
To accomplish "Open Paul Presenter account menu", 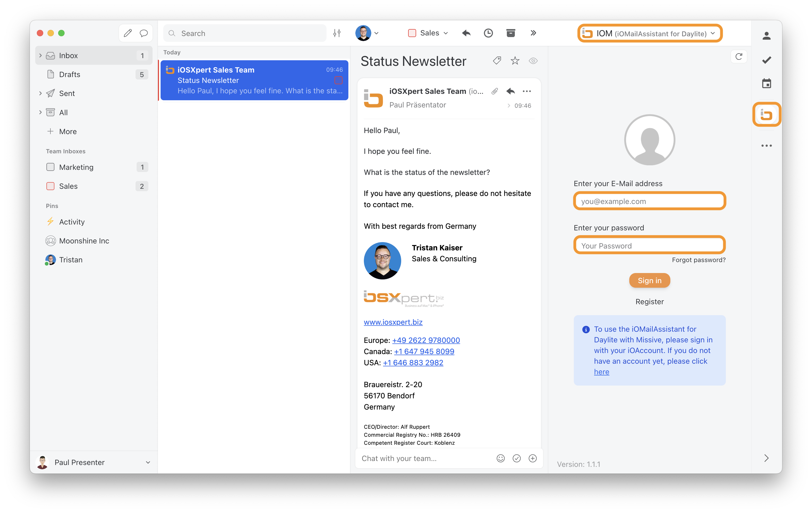I will [94, 462].
